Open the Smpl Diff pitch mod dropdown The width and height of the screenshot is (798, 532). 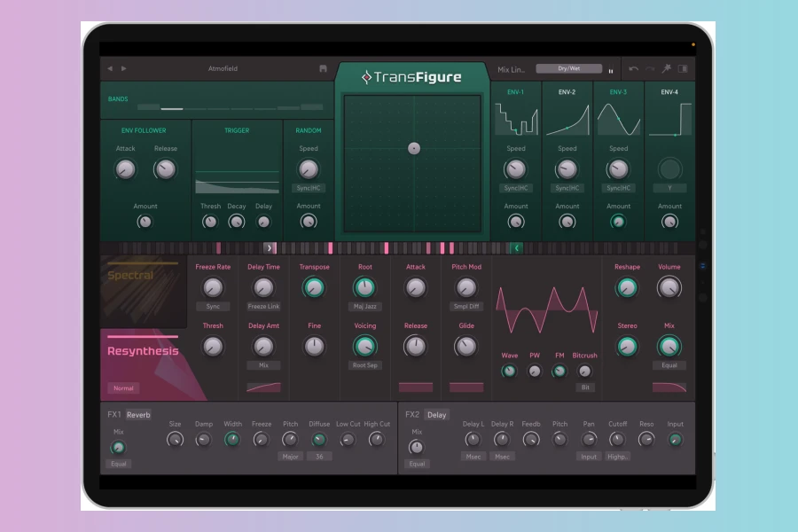466,307
